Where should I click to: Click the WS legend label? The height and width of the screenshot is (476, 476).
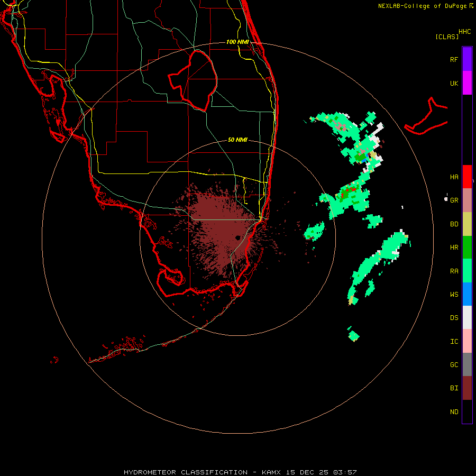pos(454,295)
